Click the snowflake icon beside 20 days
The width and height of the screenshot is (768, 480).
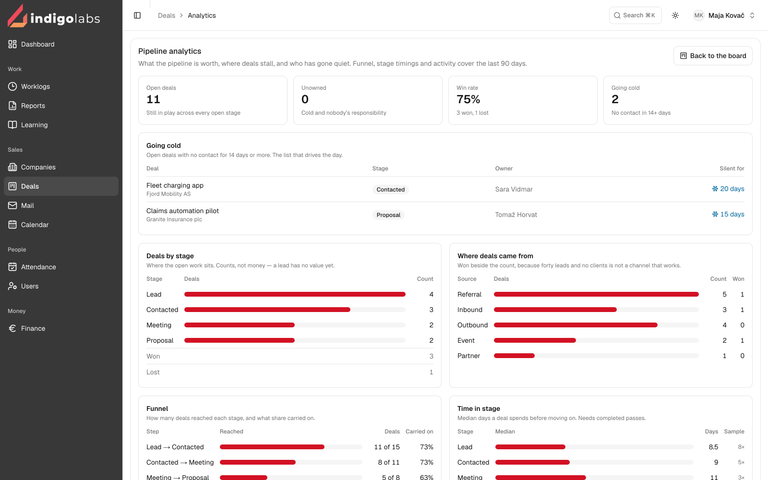click(x=715, y=189)
